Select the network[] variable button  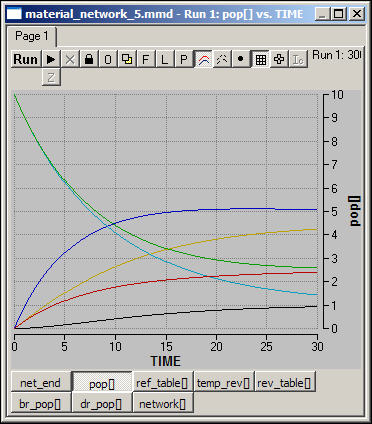coord(162,404)
